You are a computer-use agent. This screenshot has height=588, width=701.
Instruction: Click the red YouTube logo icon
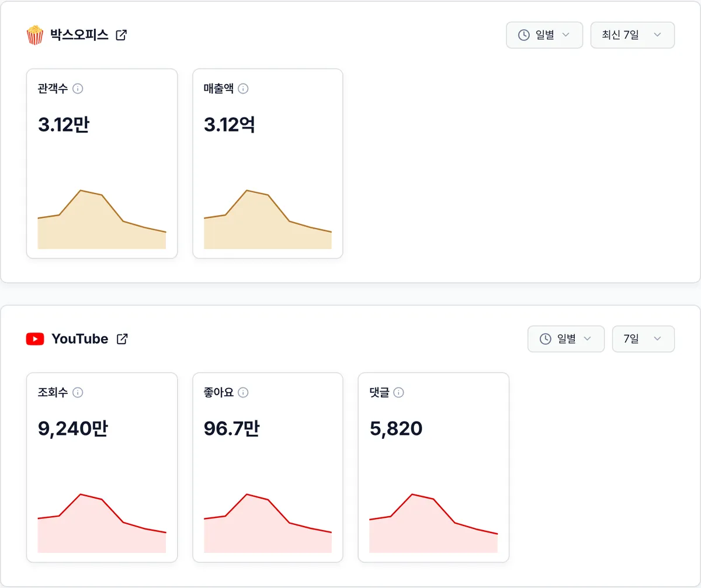point(35,339)
